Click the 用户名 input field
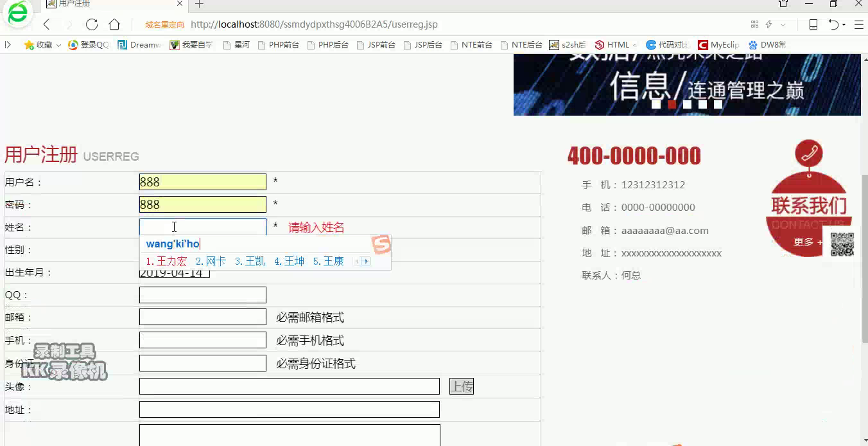Screen dimensions: 868x446 pyautogui.click(x=203, y=182)
